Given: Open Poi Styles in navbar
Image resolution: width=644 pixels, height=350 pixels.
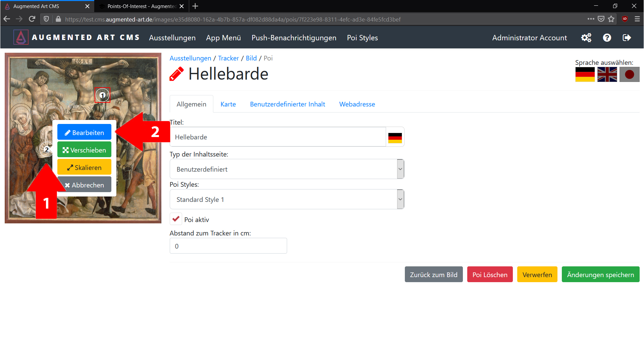Looking at the screenshot, I should pyautogui.click(x=362, y=38).
